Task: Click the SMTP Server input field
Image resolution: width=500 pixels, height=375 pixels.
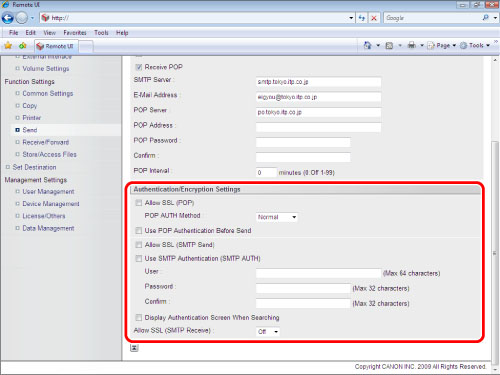Action: [318, 82]
